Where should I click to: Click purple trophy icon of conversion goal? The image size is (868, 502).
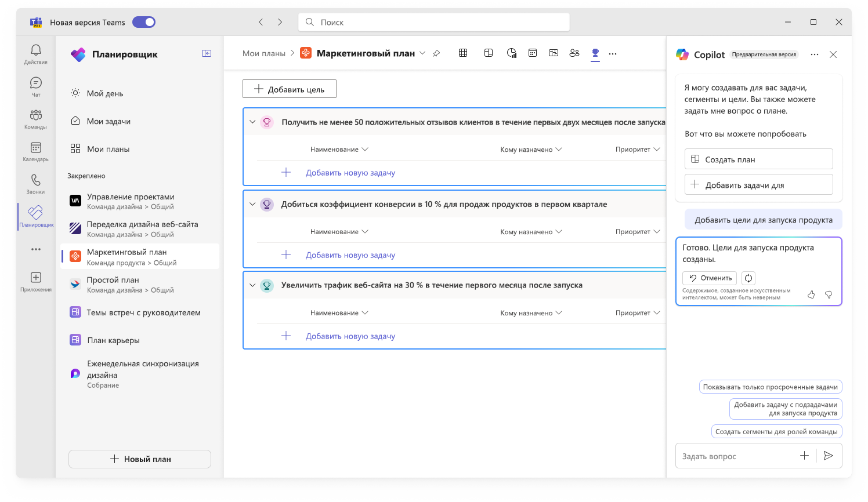(x=267, y=204)
